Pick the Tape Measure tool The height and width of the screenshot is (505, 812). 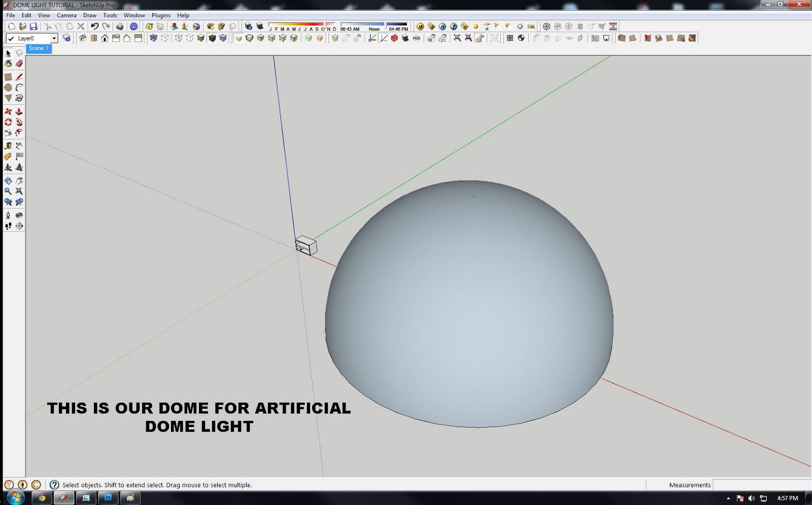pos(8,146)
